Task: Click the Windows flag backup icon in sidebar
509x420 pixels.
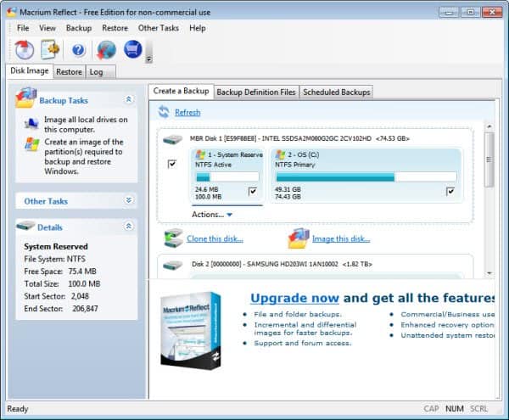Action: 32,144
